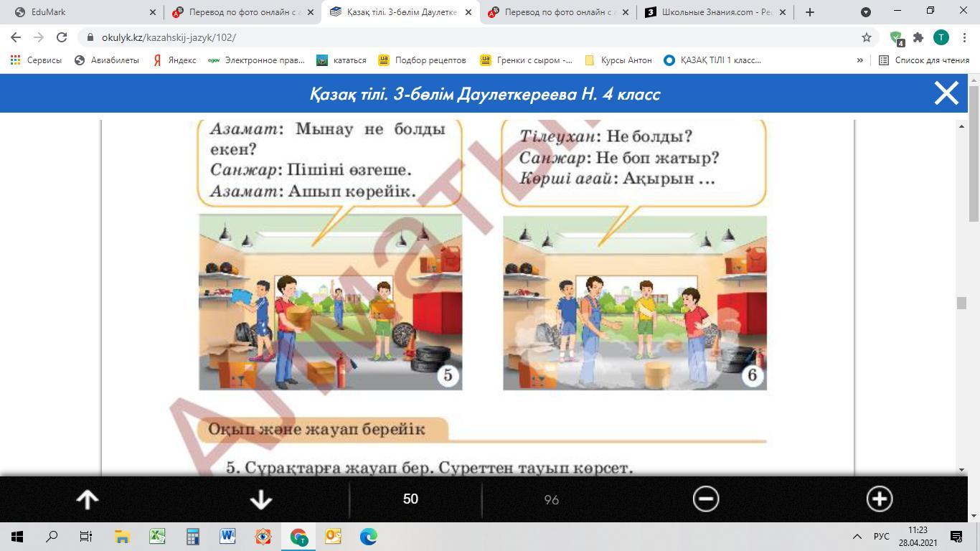Open the Сервисы apps bookmark
Image resolution: width=980 pixels, height=551 pixels.
pos(36,60)
